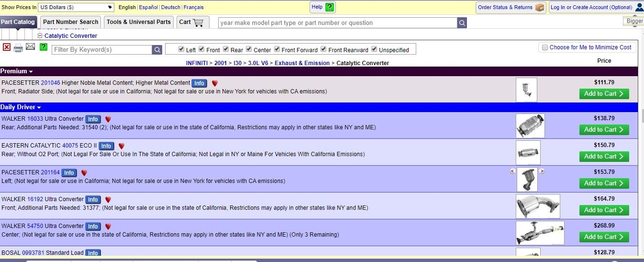Image resolution: width=644 pixels, height=262 pixels.
Task: Uncheck the Rear position checkbox
Action: pyautogui.click(x=226, y=49)
